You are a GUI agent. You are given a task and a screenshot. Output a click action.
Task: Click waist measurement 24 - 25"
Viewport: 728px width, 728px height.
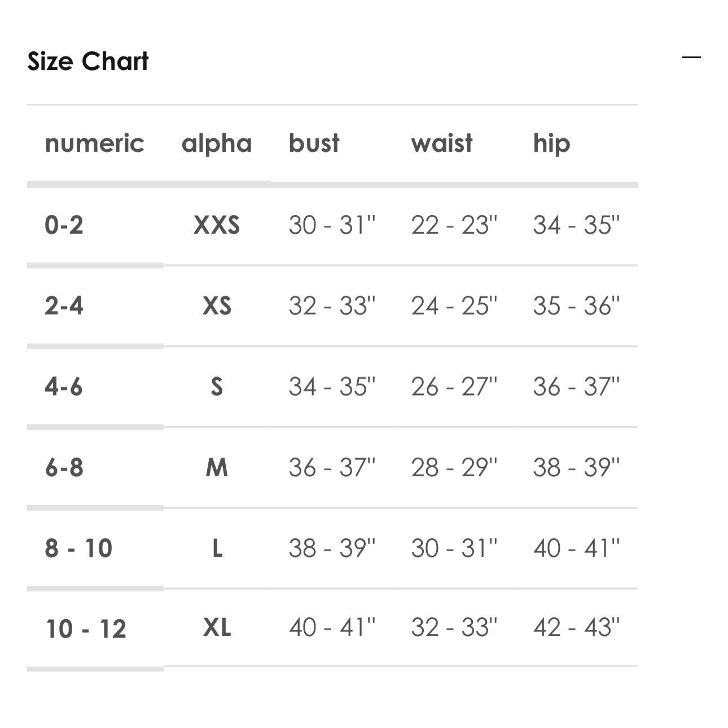[x=454, y=306]
